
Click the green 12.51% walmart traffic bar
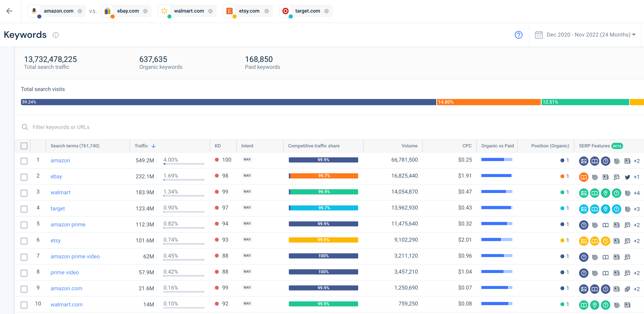tap(585, 102)
